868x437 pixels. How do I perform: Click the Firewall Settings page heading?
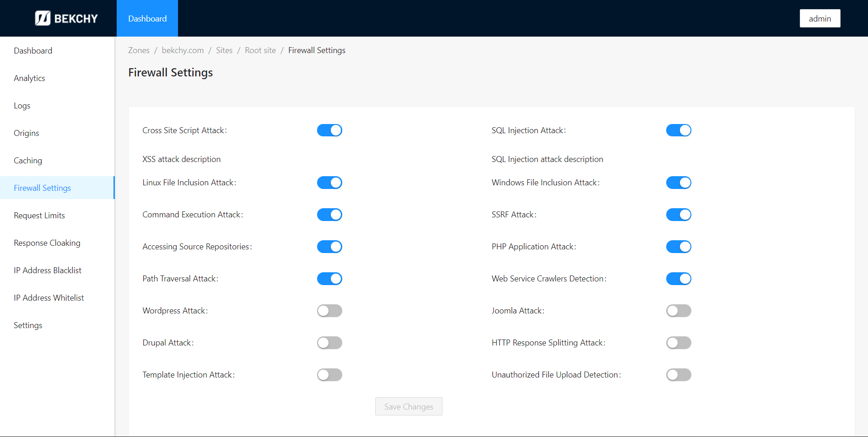point(170,72)
